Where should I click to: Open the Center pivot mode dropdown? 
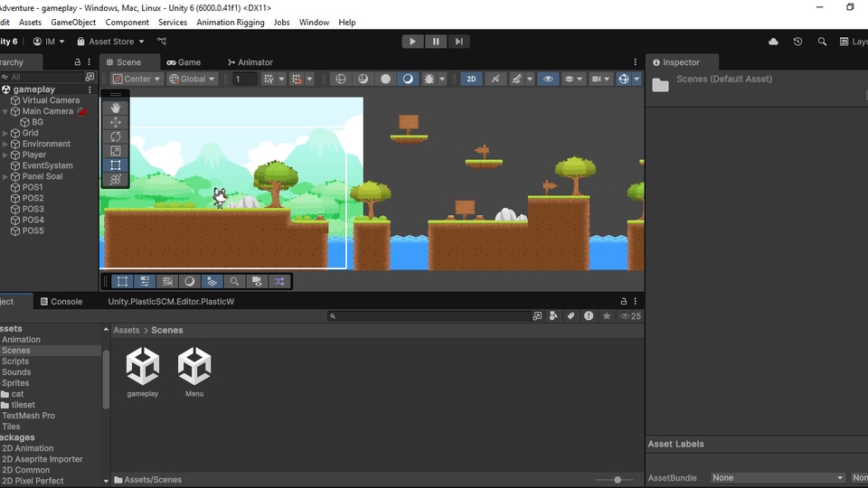[137, 80]
